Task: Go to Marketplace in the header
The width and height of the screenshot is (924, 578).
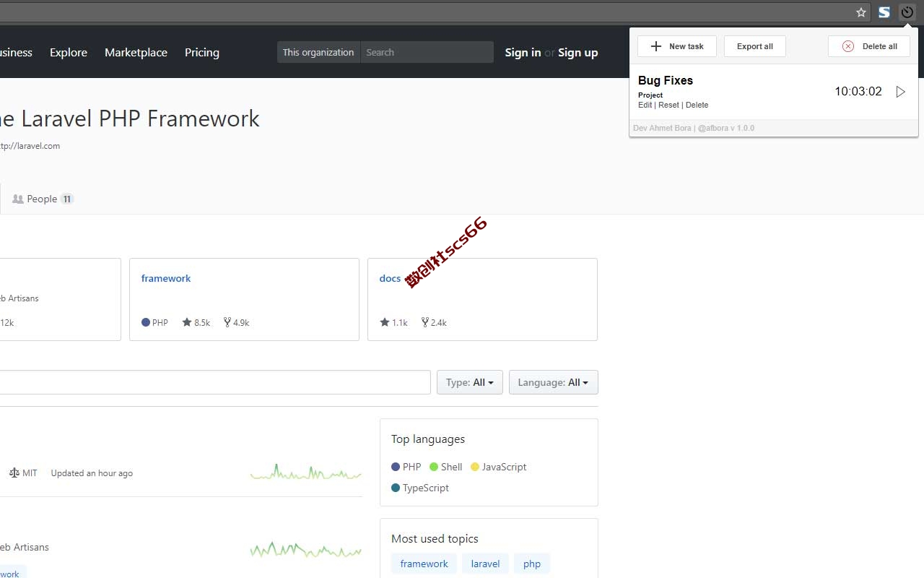Action: [x=136, y=52]
